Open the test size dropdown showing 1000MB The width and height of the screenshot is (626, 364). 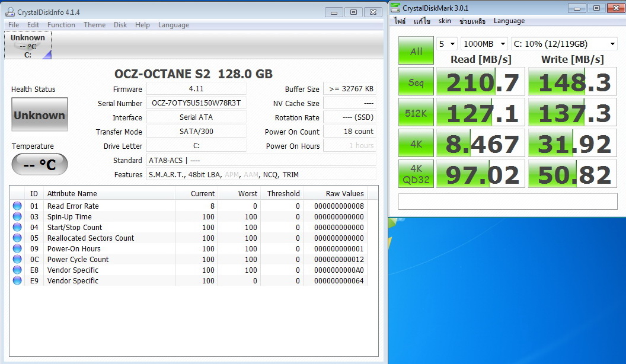[484, 44]
